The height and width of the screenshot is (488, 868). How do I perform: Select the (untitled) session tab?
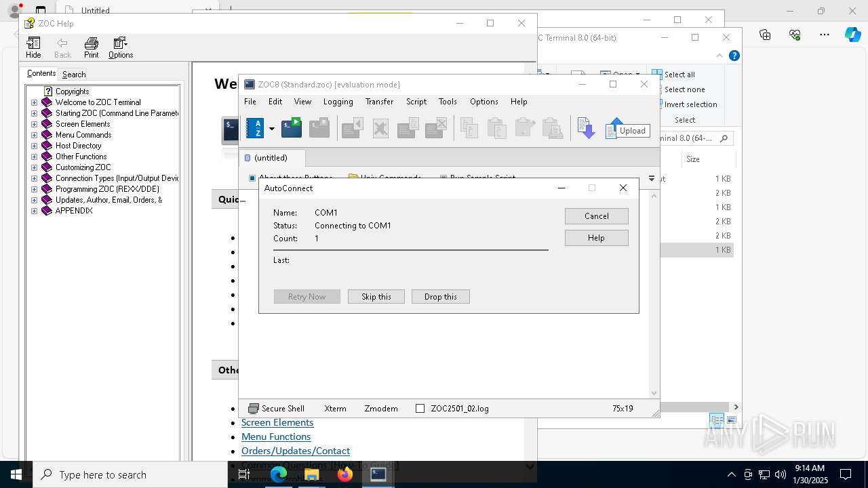(271, 158)
